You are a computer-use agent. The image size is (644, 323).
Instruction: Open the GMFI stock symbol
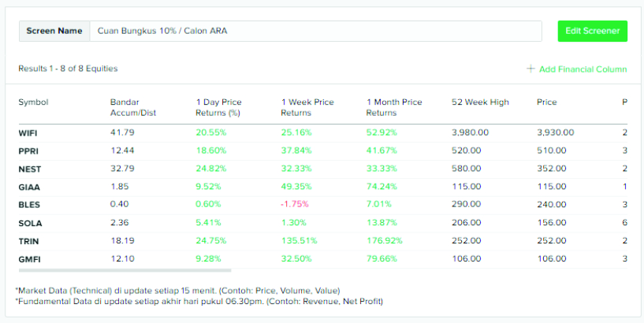(28, 259)
